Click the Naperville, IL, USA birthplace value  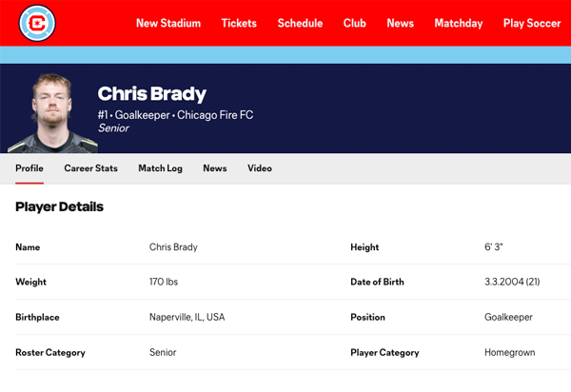click(187, 317)
